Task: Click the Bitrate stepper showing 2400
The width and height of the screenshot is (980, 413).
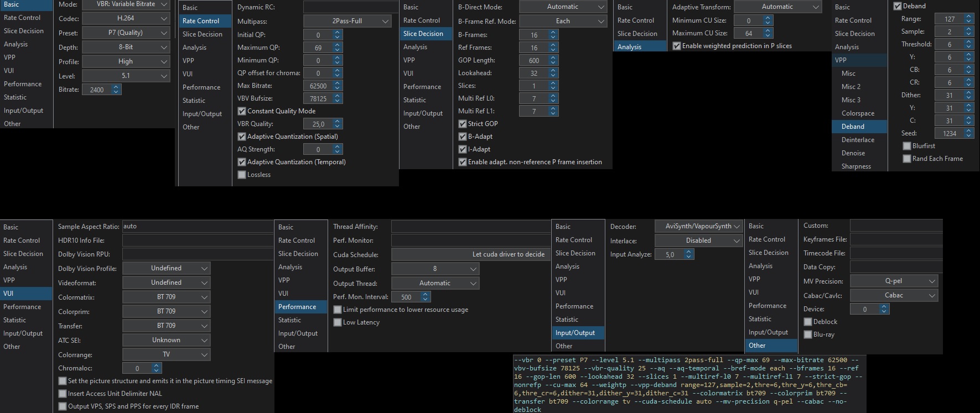Action: click(101, 90)
